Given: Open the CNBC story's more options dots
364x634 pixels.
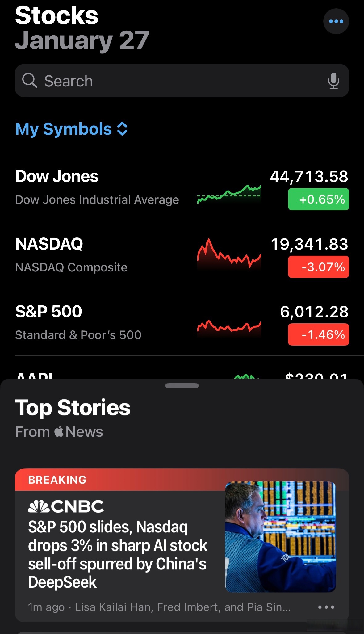Looking at the screenshot, I should coord(326,607).
